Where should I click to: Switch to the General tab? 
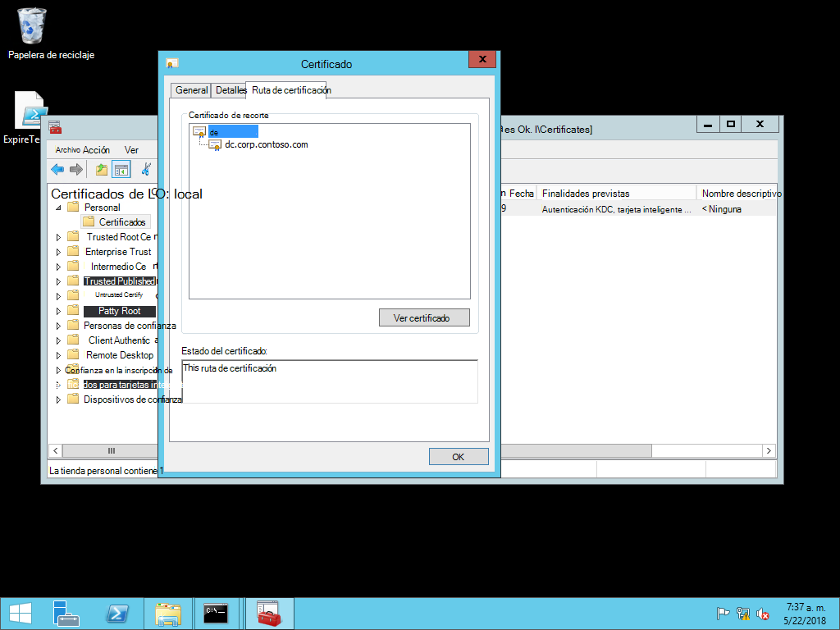pos(191,90)
